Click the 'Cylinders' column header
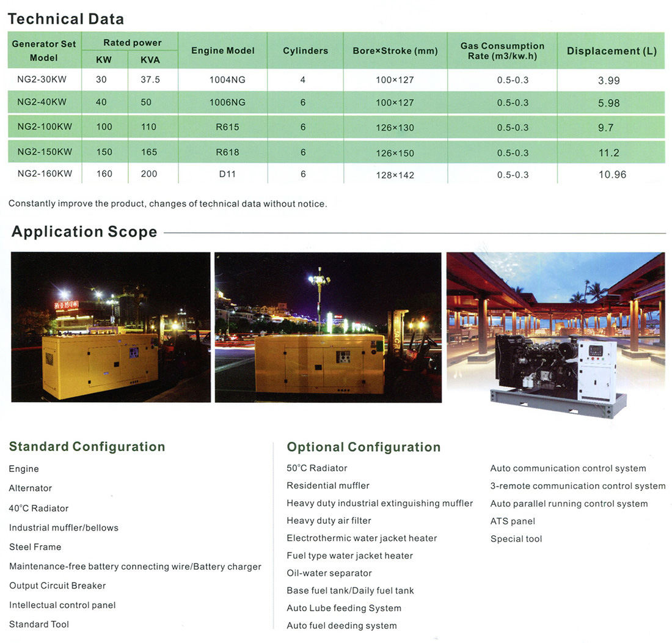The height and width of the screenshot is (643, 672). click(305, 51)
